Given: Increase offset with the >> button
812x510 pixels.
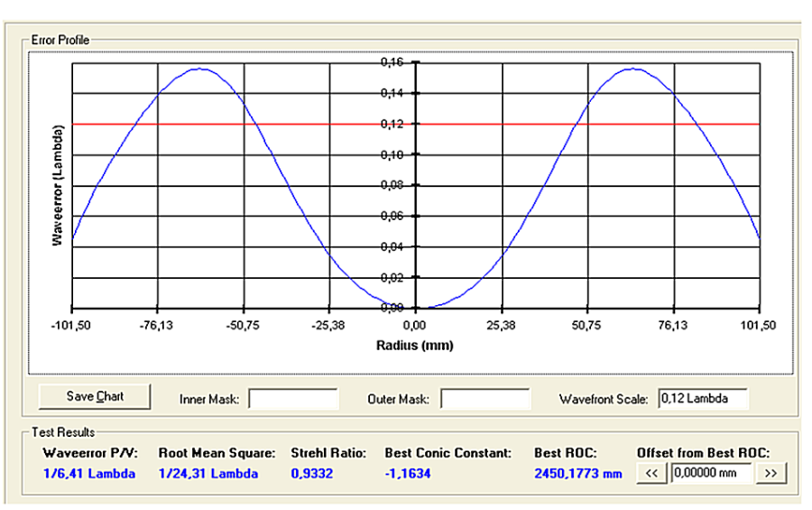Looking at the screenshot, I should pyautogui.click(x=770, y=473).
